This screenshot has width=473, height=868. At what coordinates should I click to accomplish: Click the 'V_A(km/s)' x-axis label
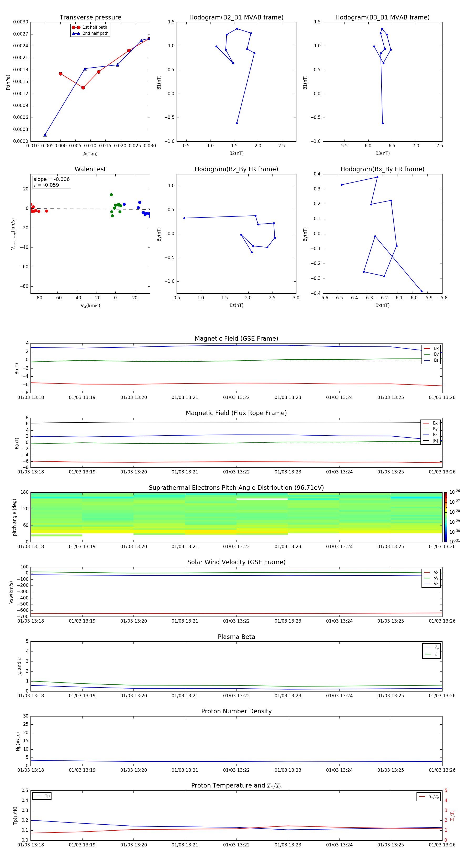[x=90, y=306]
